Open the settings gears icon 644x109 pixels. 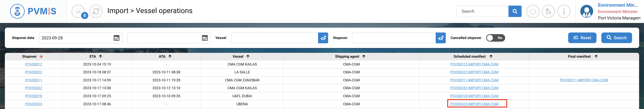pyautogui.click(x=548, y=11)
